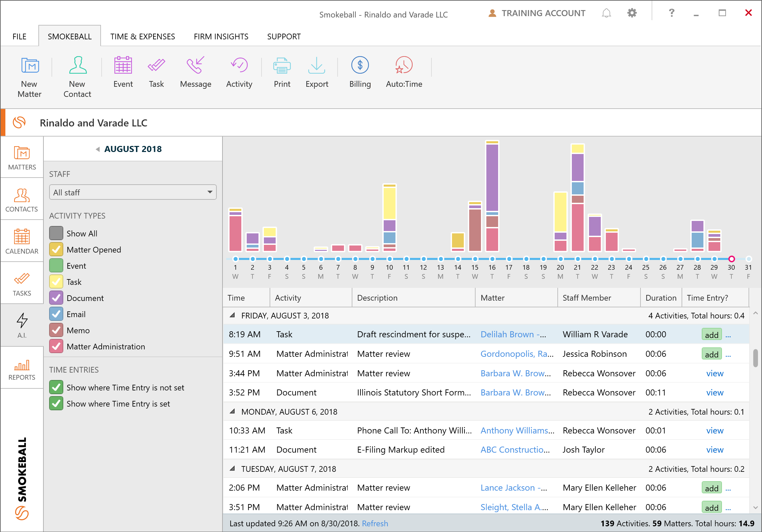
Task: Open the Message phone icon
Action: click(196, 66)
